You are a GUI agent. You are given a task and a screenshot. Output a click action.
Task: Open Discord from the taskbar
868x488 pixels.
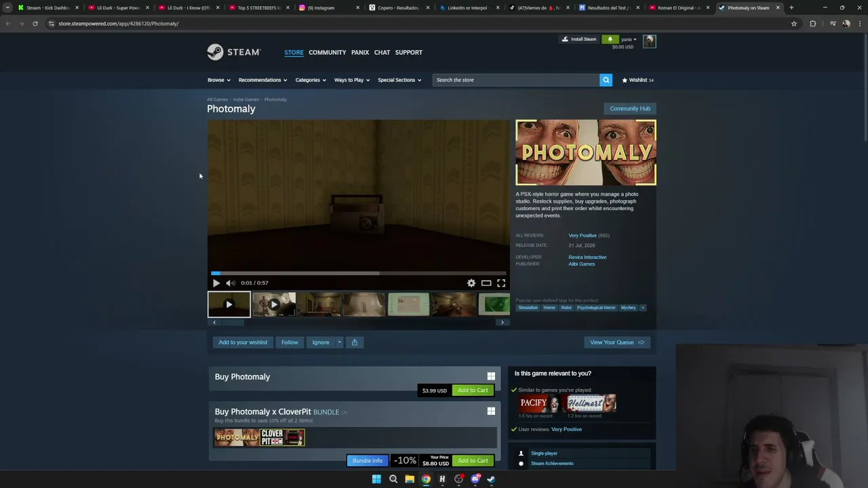coord(475,479)
